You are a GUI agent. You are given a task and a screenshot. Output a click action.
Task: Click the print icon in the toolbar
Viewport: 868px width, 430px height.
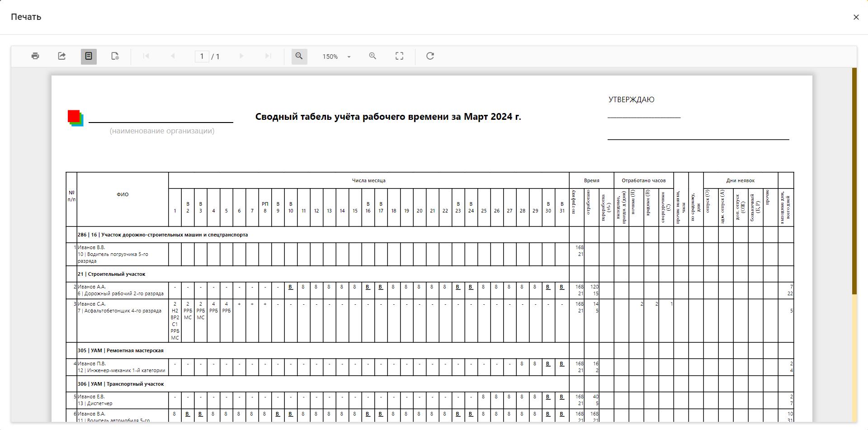[35, 56]
